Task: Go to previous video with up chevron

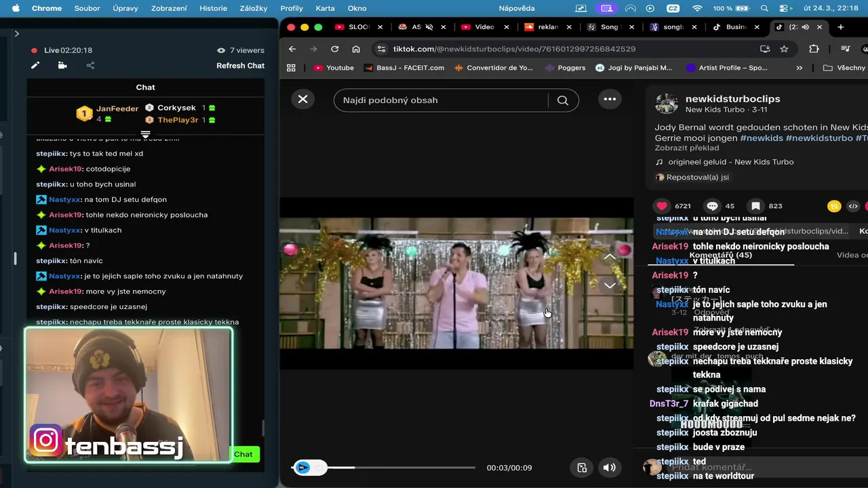Action: point(610,257)
